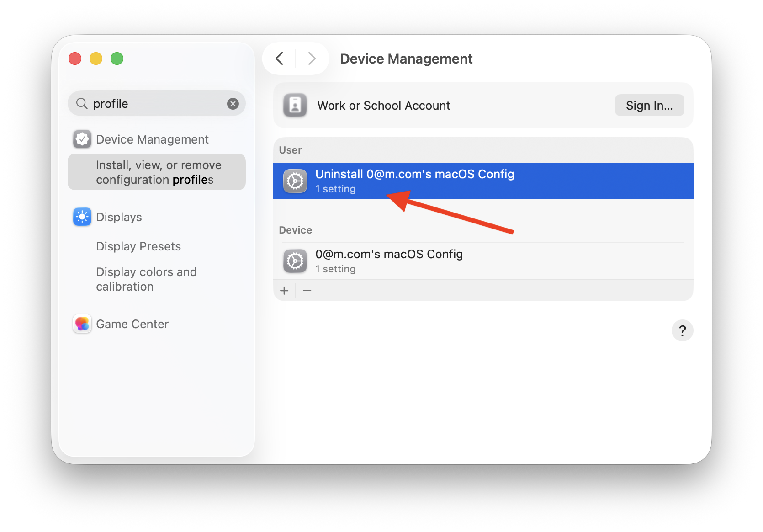Viewport: 763px width, 532px height.
Task: Select "Install, view, or remove configuration profiles" result
Action: click(157, 172)
